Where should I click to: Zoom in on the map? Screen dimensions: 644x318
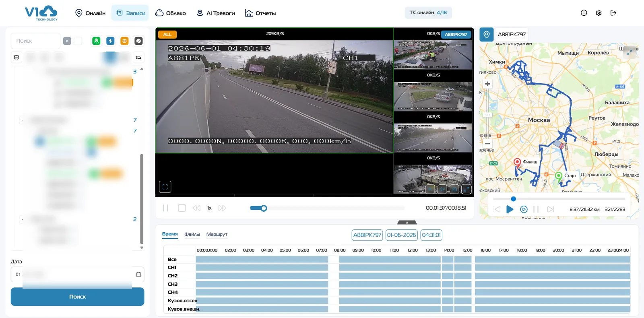pyautogui.click(x=487, y=84)
